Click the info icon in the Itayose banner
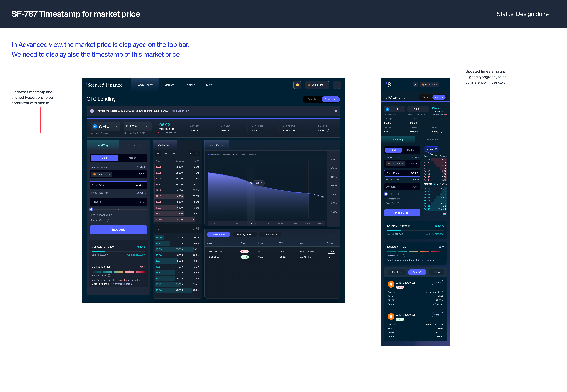 coord(92,111)
